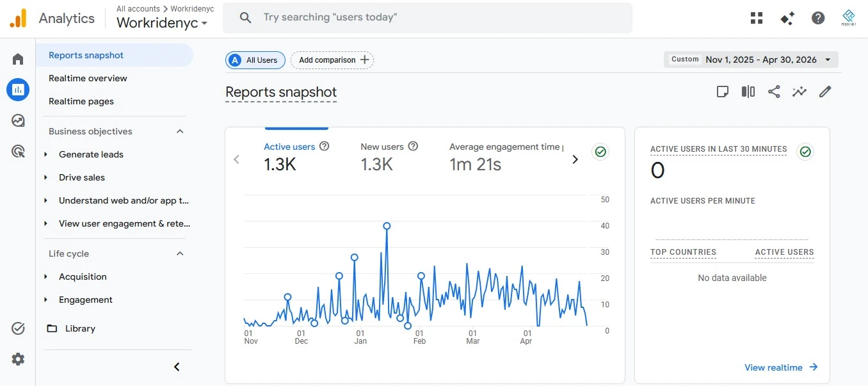Screen dimensions: 868x386
Task: Expand the Drive sales tree item
Action: pos(45,177)
